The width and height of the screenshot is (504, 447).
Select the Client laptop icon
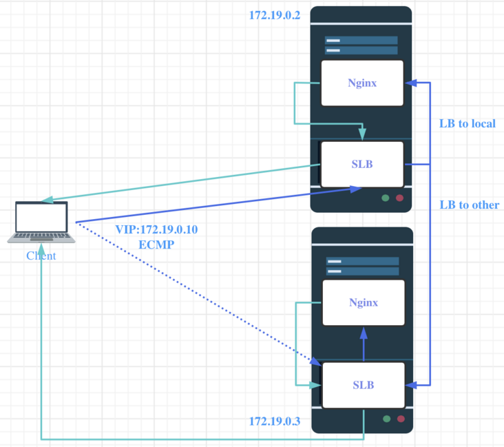point(41,222)
